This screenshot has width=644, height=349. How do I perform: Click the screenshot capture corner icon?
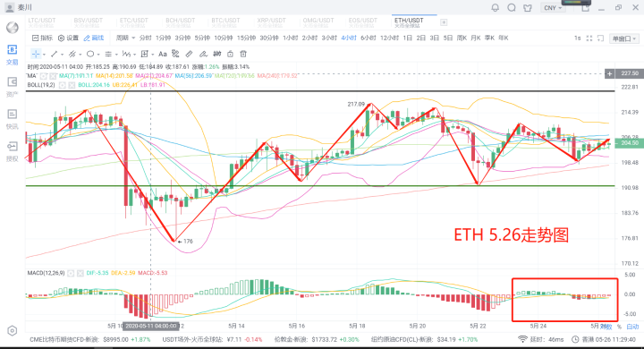pyautogui.click(x=600, y=38)
